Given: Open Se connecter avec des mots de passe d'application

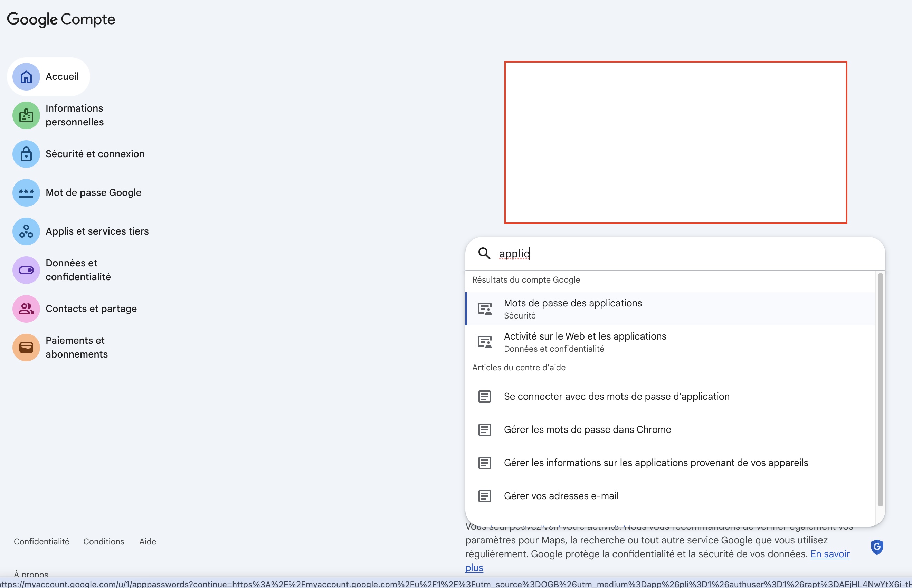Looking at the screenshot, I should click(x=616, y=396).
